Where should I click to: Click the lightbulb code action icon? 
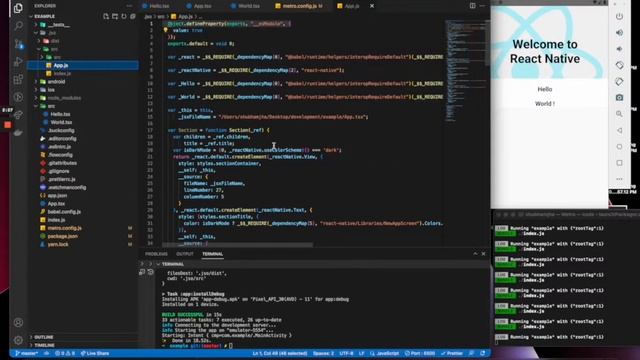tap(165, 30)
